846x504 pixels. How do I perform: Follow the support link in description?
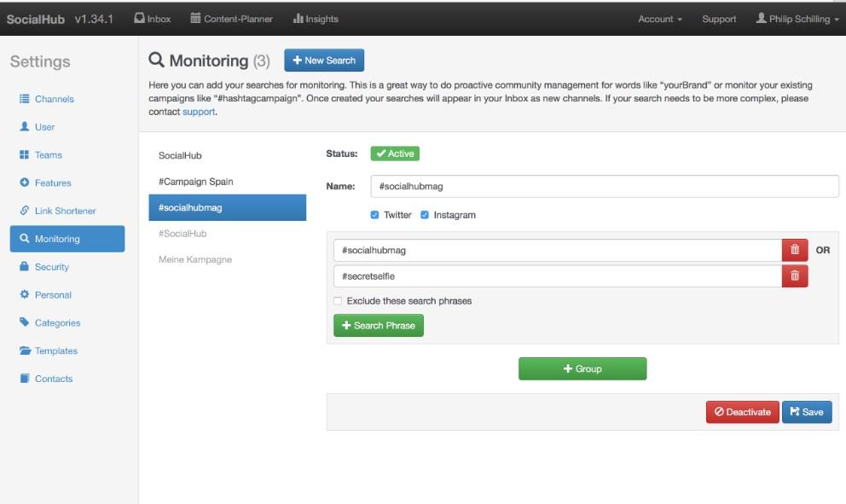199,112
